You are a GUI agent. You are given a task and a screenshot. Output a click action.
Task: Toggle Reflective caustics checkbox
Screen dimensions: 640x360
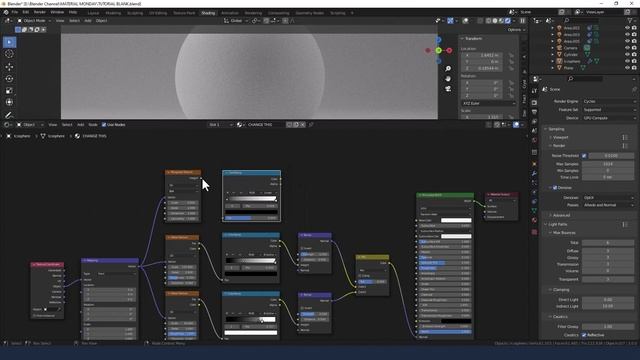click(584, 335)
